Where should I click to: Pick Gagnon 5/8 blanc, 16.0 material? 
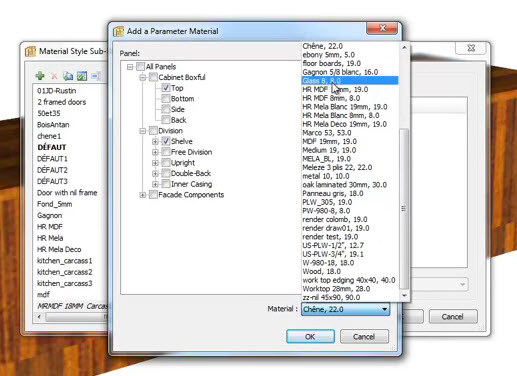[350, 72]
